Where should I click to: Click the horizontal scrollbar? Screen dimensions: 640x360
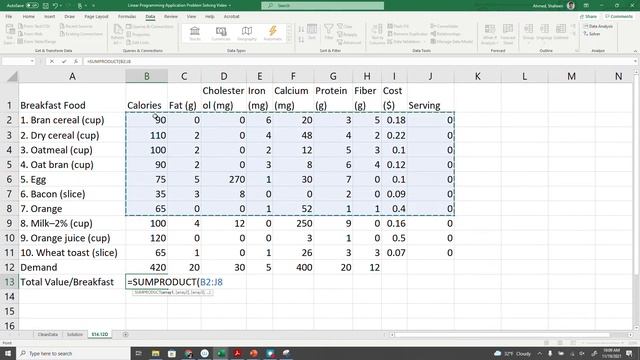pos(502,335)
